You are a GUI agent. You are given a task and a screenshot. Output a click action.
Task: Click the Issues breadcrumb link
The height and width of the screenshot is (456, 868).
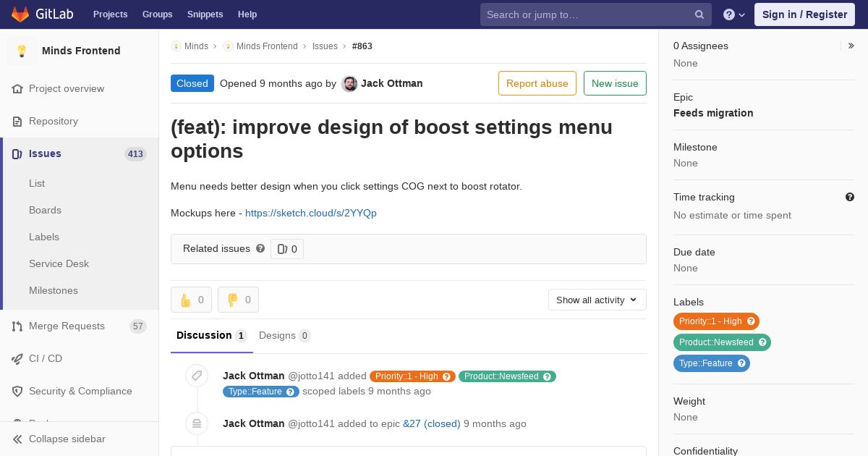tap(325, 46)
